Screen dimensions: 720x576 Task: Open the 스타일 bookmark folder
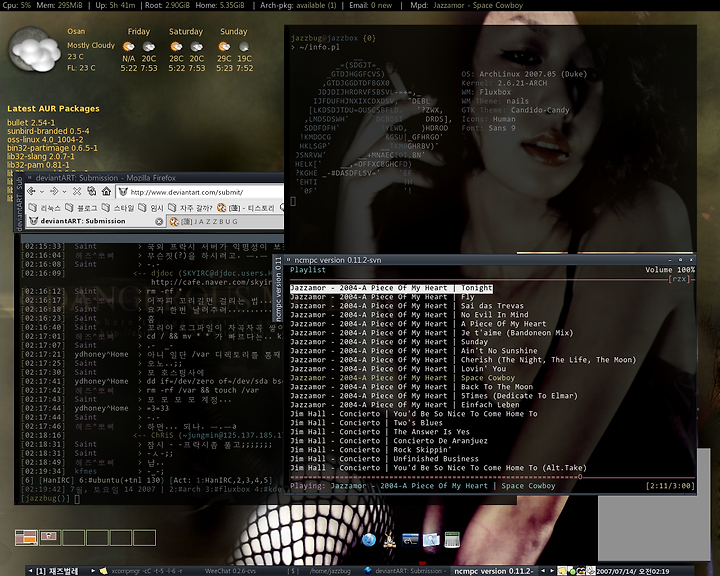[118, 208]
